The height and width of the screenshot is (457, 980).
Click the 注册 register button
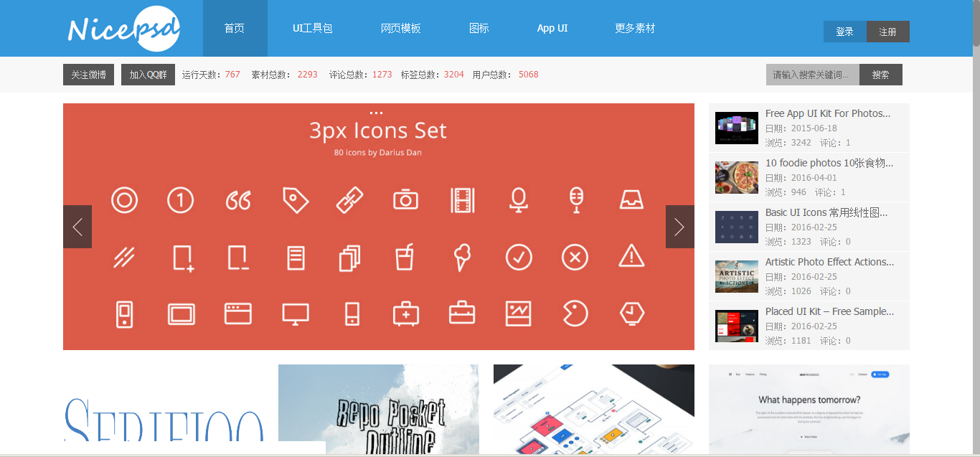tap(888, 32)
